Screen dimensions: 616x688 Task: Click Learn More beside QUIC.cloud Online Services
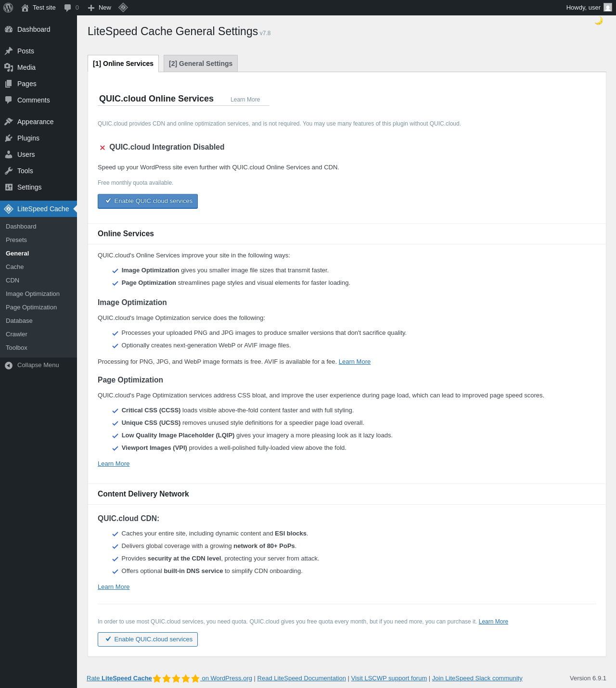(x=245, y=100)
